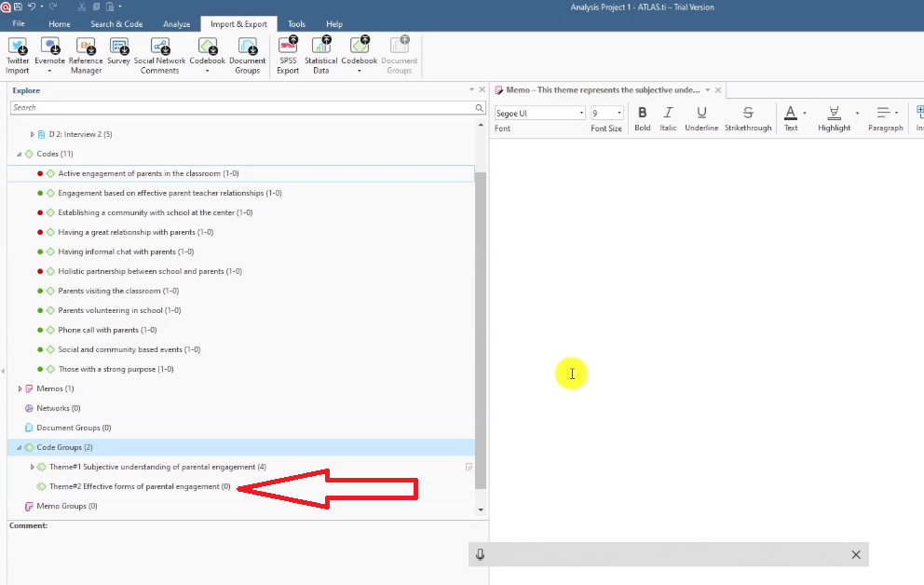The height and width of the screenshot is (585, 924).
Task: Open the Evernote import tool
Action: pyautogui.click(x=50, y=48)
